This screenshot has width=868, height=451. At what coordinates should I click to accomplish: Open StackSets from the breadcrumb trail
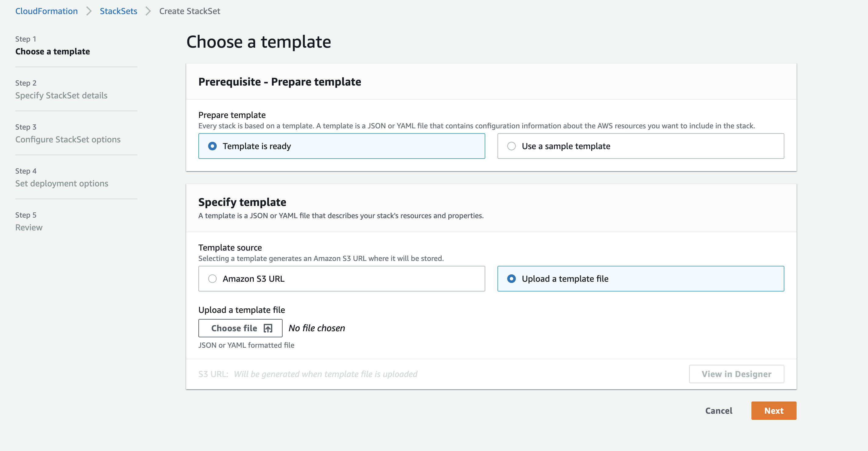118,11
